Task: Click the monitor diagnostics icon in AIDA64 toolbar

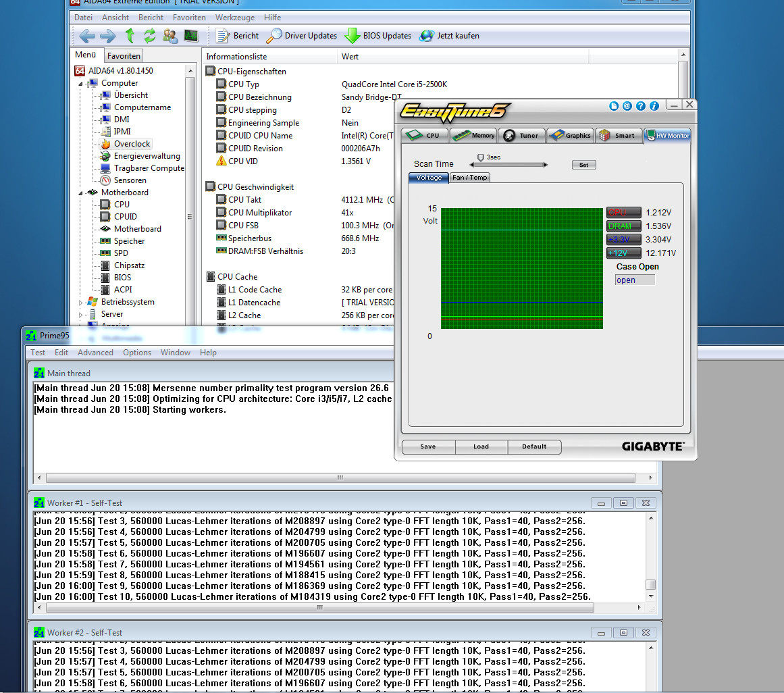Action: coord(191,36)
